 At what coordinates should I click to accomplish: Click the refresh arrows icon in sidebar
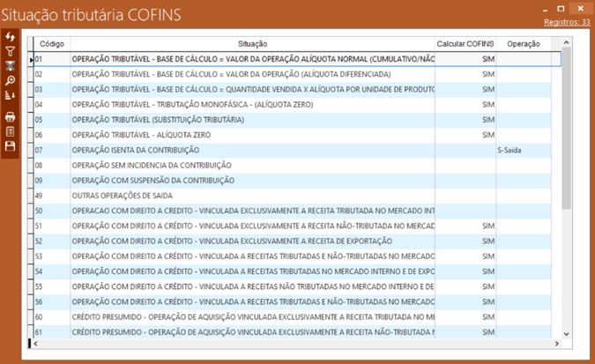coord(11,37)
